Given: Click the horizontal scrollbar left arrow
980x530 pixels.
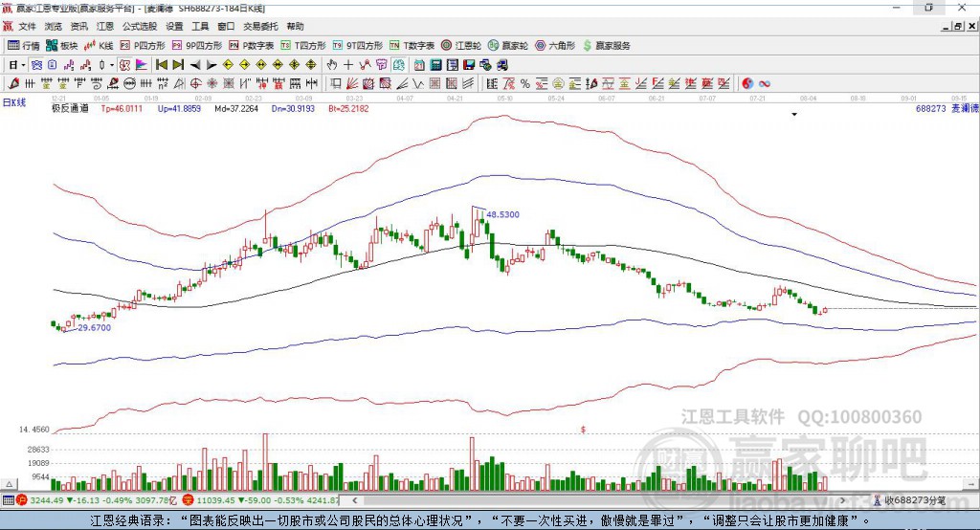Looking at the screenshot, I should (355, 500).
